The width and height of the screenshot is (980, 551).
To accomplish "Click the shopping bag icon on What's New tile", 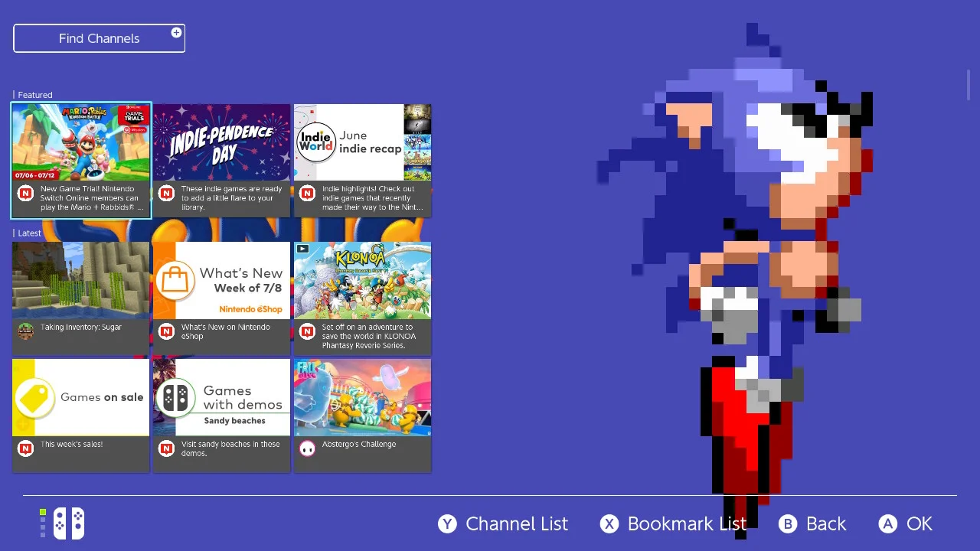I will point(175,279).
